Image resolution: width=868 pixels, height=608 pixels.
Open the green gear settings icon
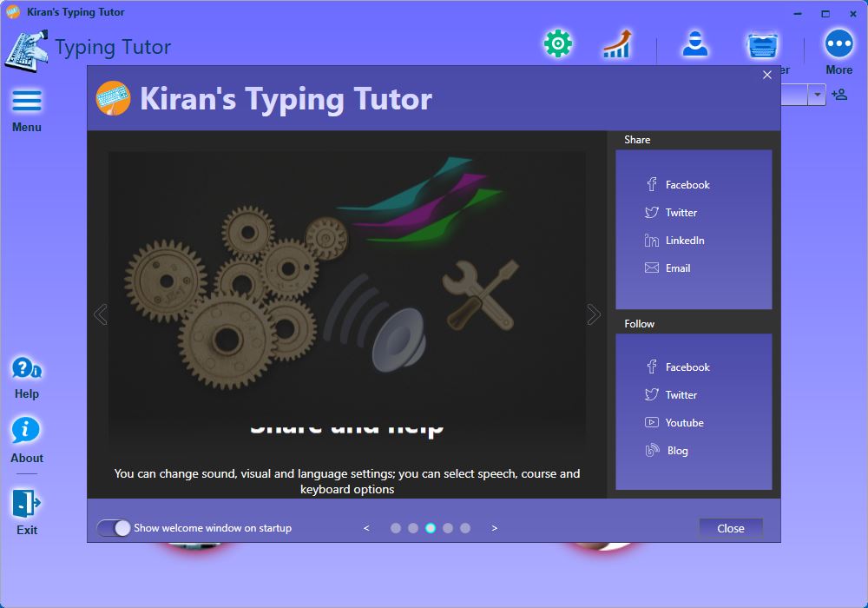[557, 43]
